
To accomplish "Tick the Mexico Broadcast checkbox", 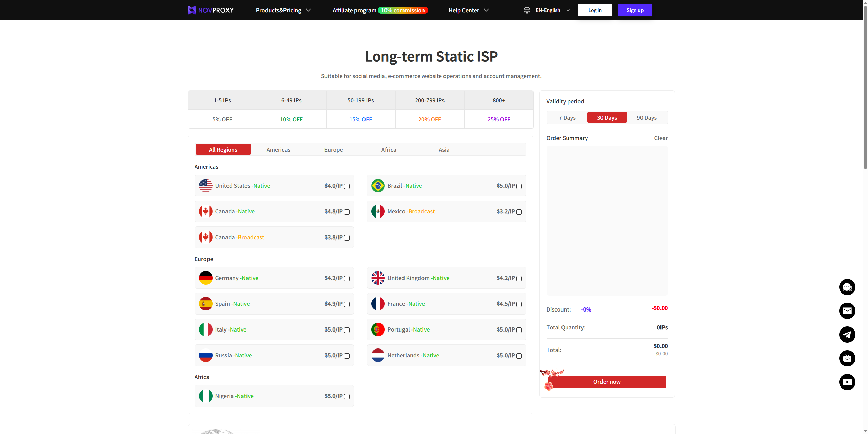I will (x=519, y=212).
